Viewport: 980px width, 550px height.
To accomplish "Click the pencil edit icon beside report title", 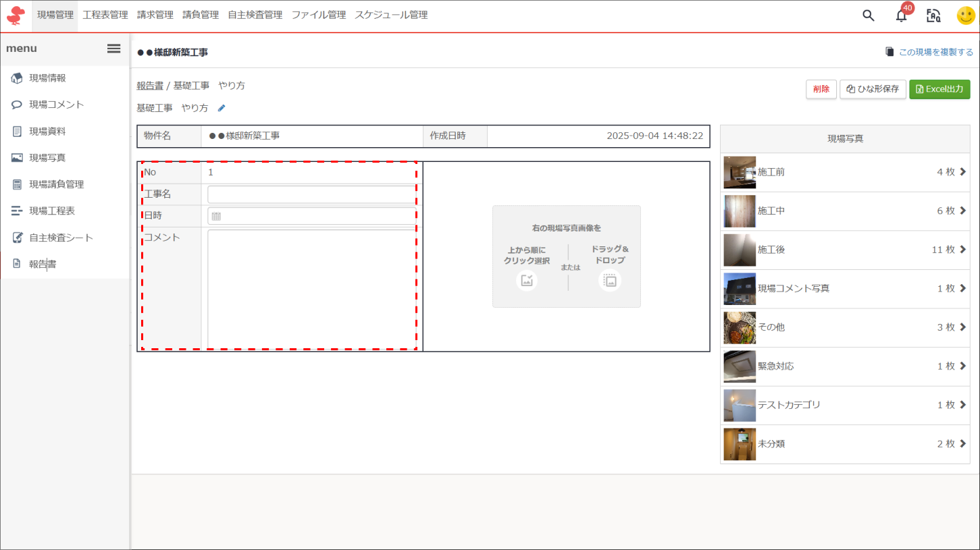I will coord(222,108).
